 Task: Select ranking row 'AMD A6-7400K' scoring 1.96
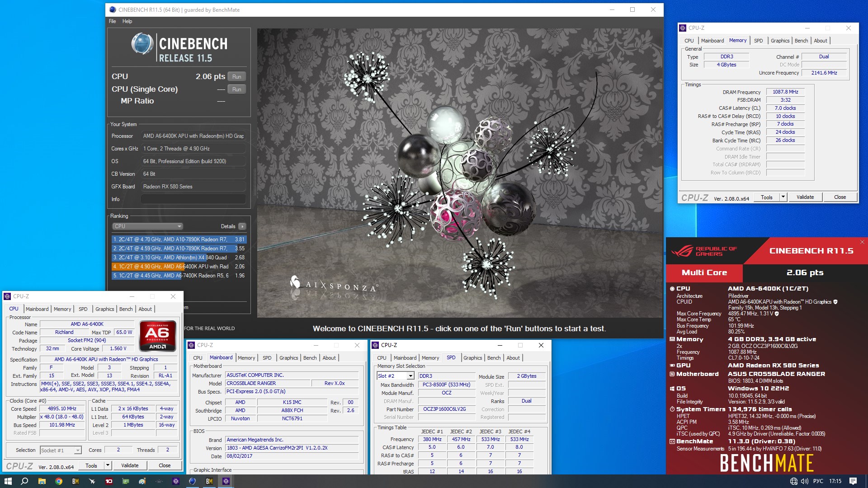pyautogui.click(x=179, y=276)
